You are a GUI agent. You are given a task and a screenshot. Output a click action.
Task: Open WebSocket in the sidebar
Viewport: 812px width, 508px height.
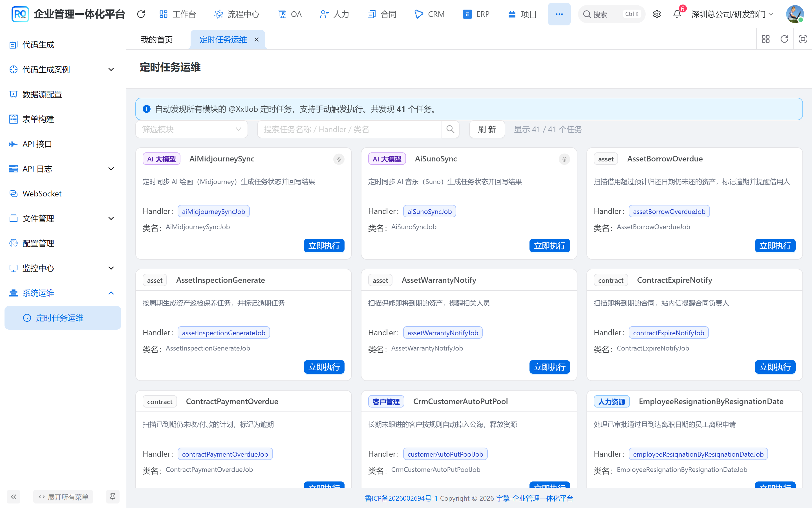click(x=63, y=194)
